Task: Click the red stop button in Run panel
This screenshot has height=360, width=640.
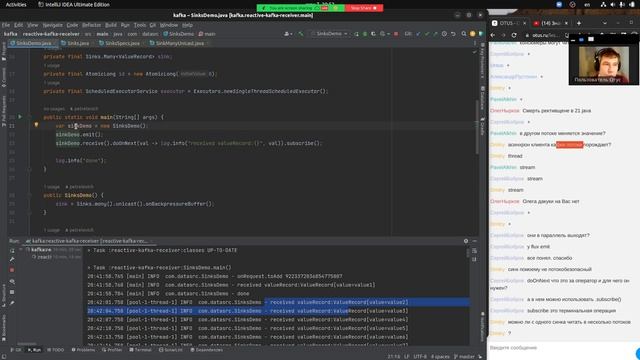Action: [12, 270]
